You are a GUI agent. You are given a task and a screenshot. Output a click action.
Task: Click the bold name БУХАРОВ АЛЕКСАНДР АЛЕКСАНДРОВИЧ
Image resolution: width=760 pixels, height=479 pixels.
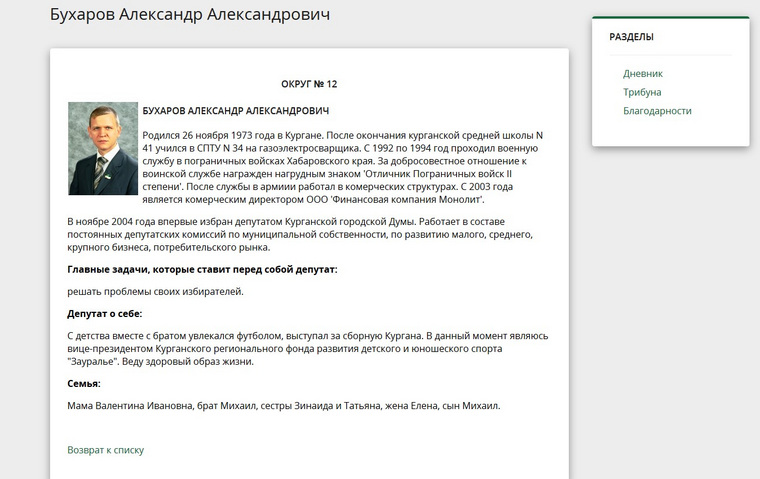coord(236,111)
